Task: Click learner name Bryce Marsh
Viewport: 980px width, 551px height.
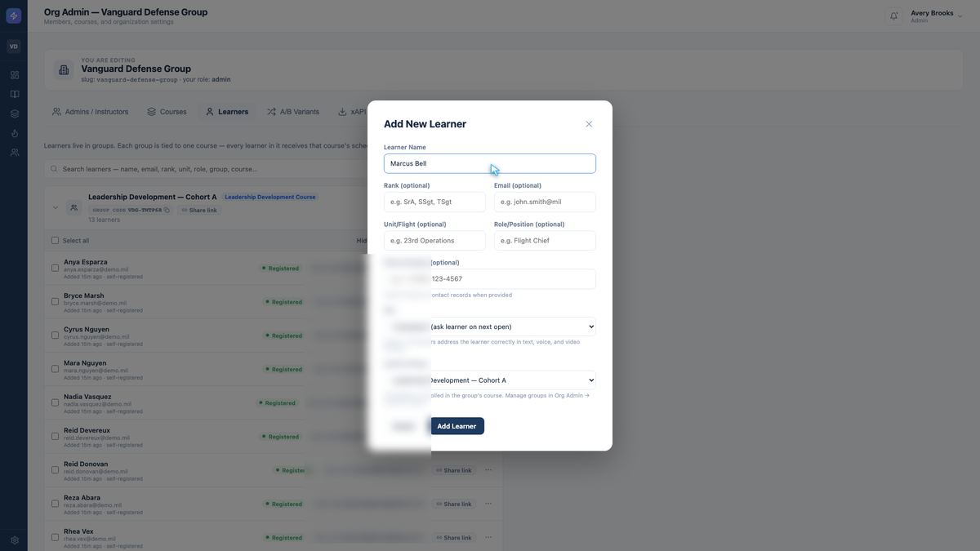Action: pyautogui.click(x=84, y=295)
